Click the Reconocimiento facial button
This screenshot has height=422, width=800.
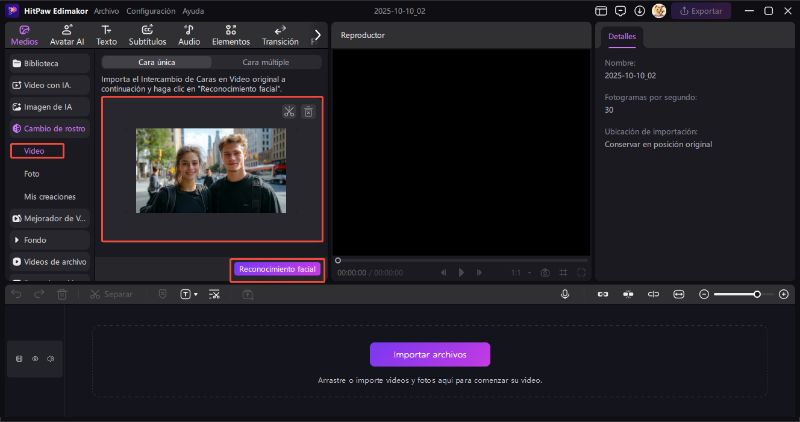pos(277,269)
